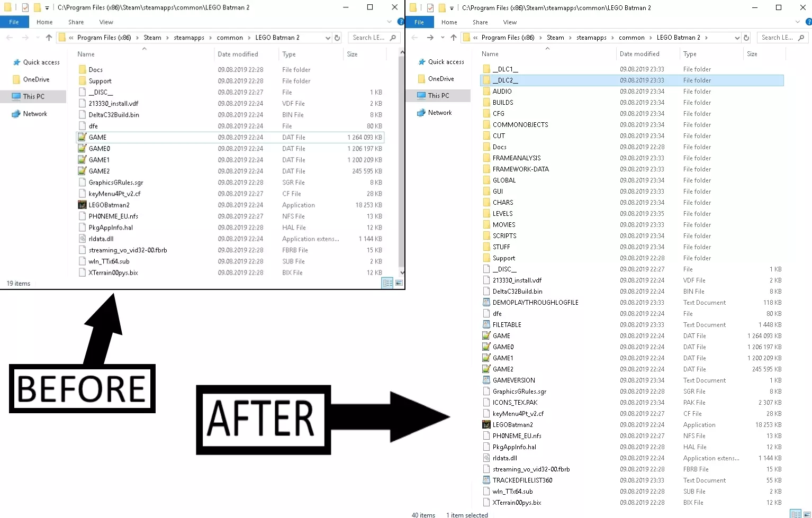Click rldata.dll file icon in left window

pyautogui.click(x=82, y=239)
